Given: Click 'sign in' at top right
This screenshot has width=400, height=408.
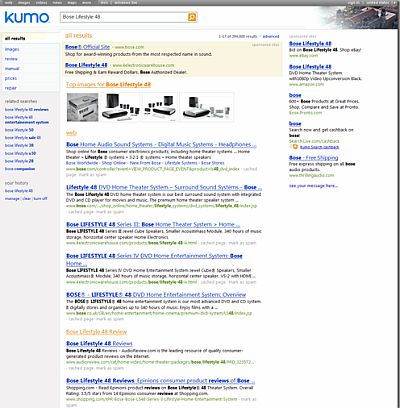Looking at the screenshot, I should tap(354, 3).
